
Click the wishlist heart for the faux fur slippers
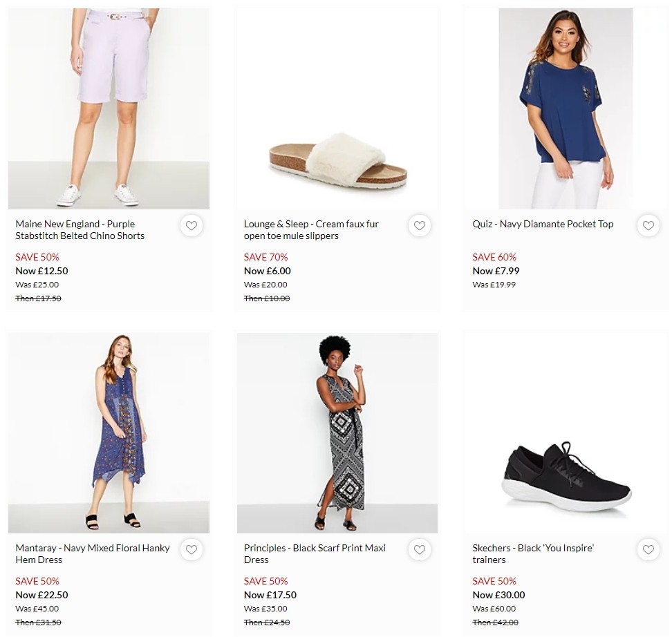click(x=420, y=225)
